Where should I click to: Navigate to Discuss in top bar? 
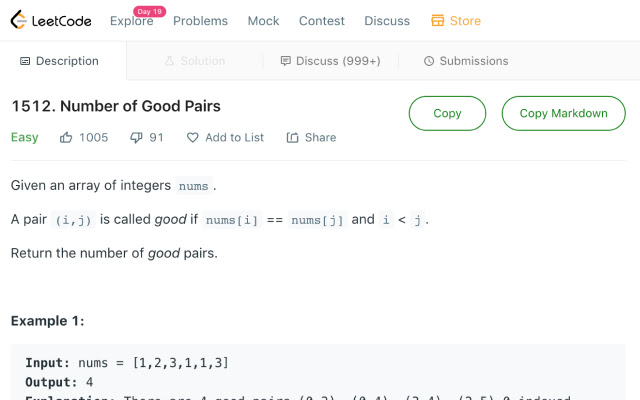(x=387, y=21)
